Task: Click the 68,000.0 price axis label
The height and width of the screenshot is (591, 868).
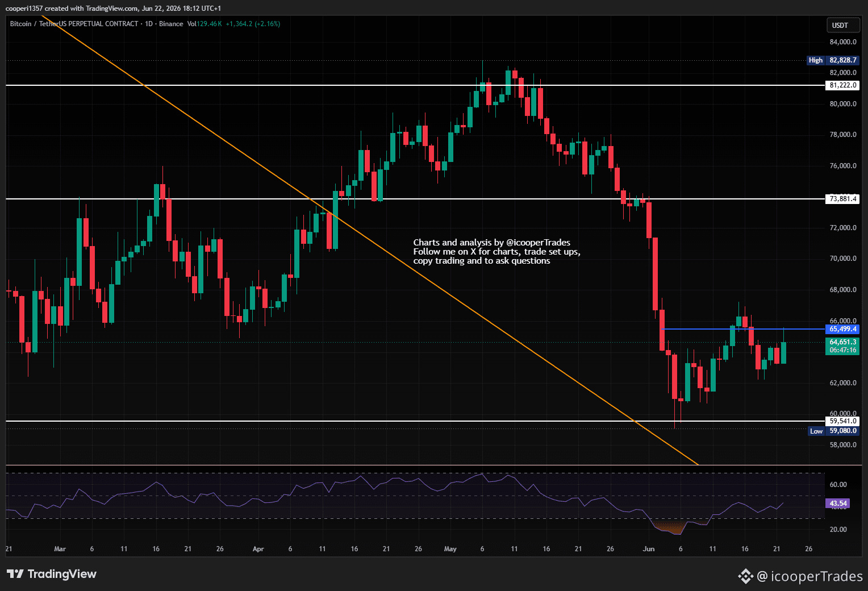Action: pyautogui.click(x=843, y=290)
